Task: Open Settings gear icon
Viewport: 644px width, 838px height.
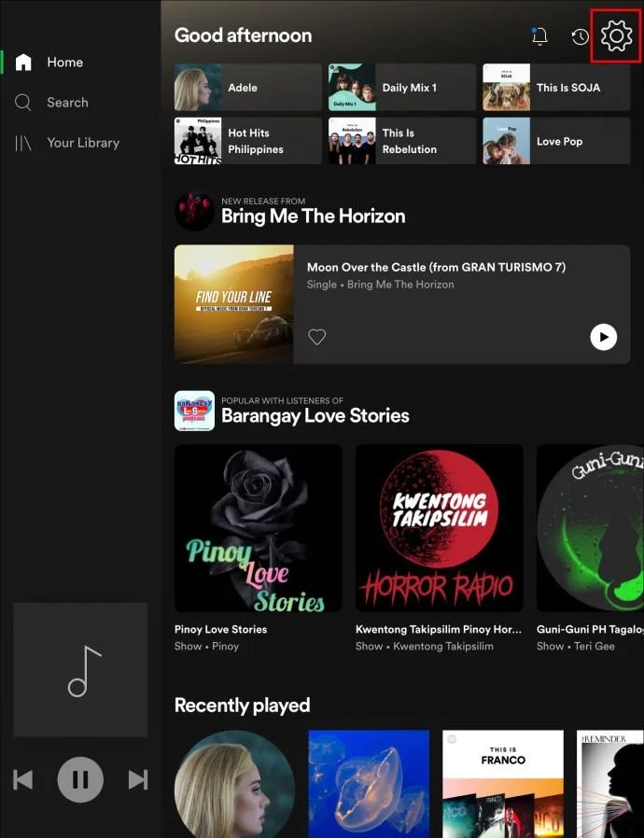Action: click(x=616, y=35)
